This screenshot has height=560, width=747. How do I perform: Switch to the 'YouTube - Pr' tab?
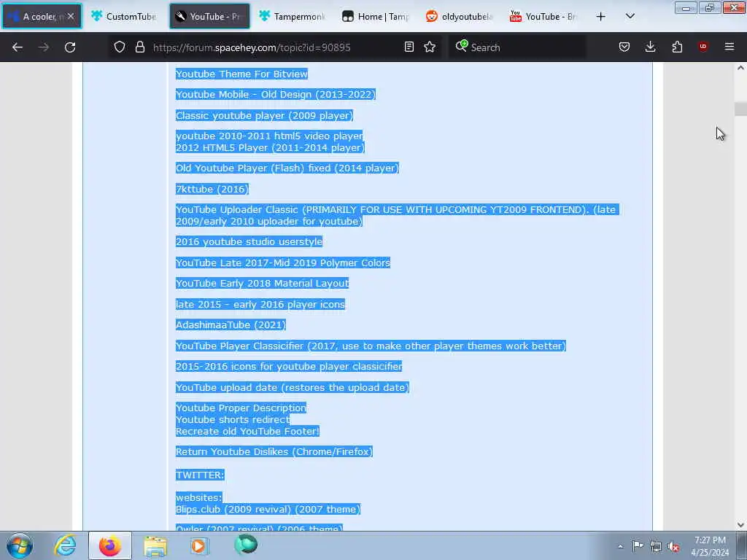(x=209, y=16)
